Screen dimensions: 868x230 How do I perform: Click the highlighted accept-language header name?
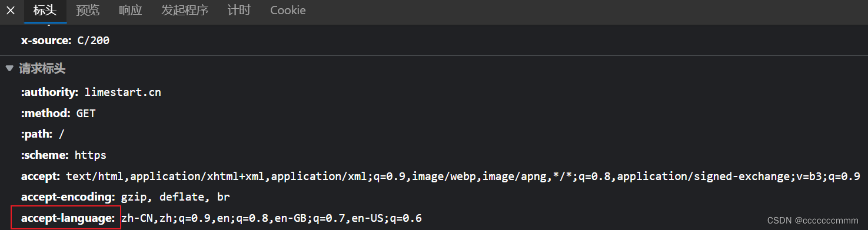coord(68,218)
